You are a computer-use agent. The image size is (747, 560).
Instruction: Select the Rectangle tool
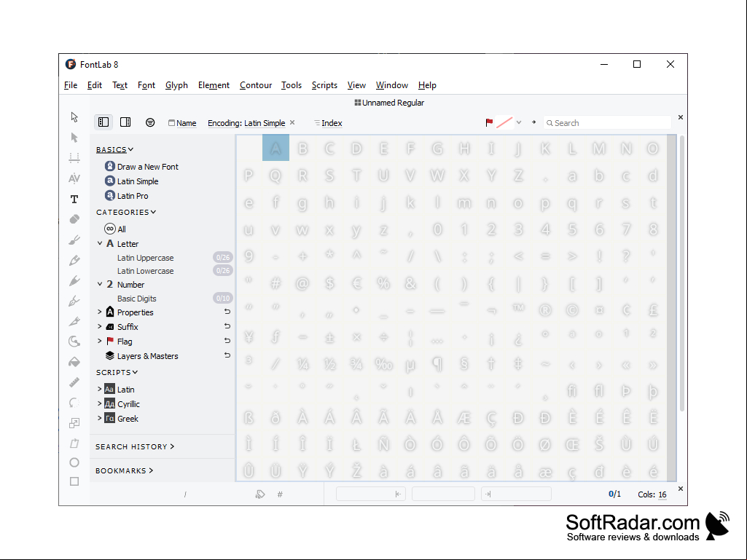(74, 481)
